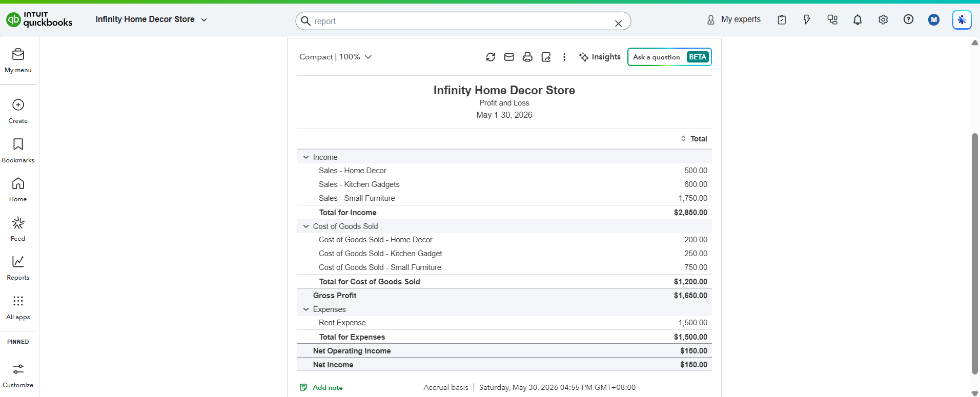Click the Net Income $150.00 amount

tap(693, 365)
